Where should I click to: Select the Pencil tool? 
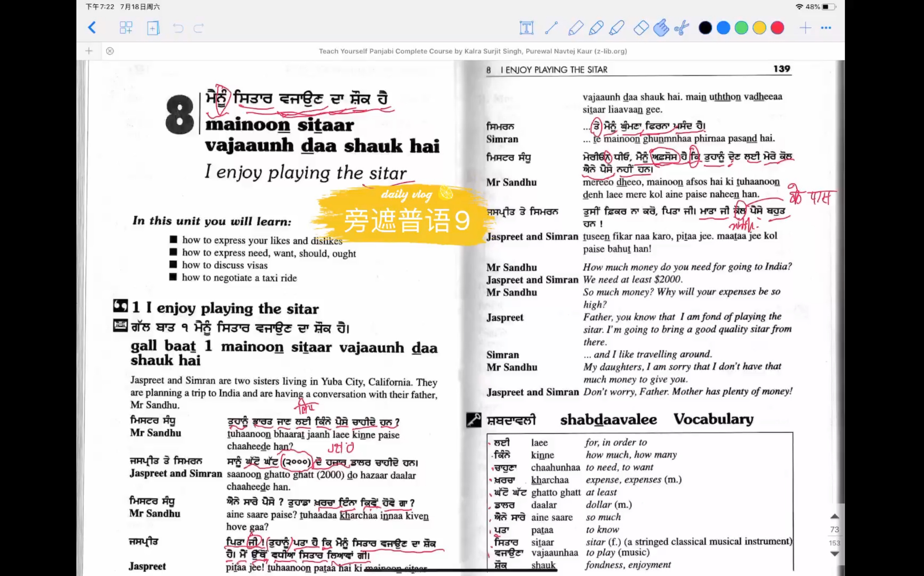[596, 28]
